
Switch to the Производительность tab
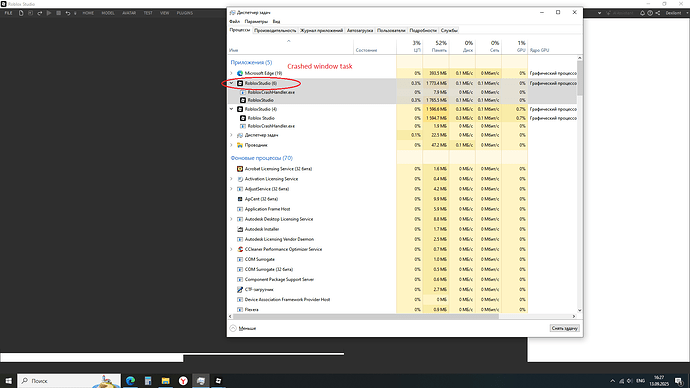point(275,30)
